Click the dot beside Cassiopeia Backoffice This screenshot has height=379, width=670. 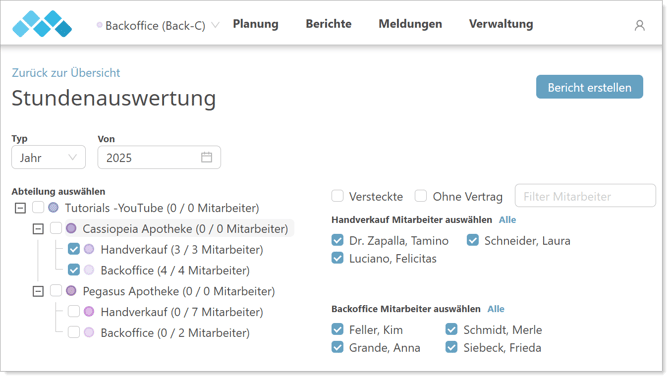[89, 270]
